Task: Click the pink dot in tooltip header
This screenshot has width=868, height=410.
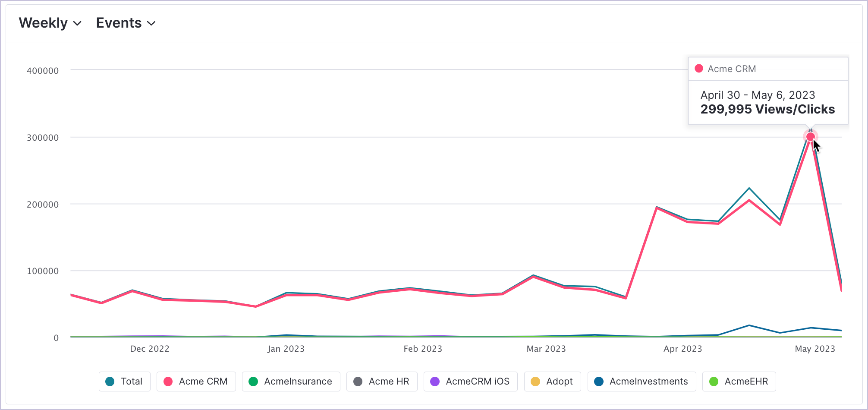Action: [699, 69]
